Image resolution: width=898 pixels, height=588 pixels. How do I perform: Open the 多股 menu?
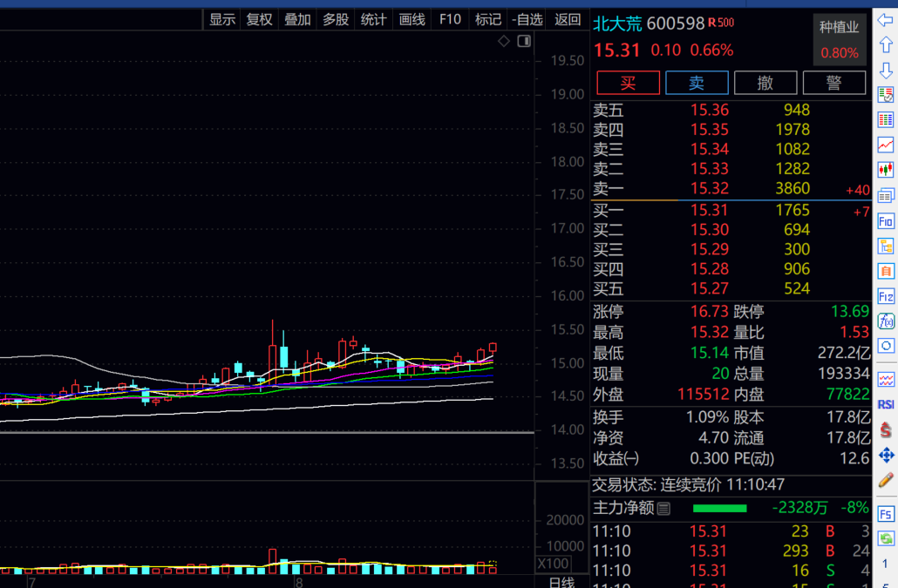click(335, 20)
